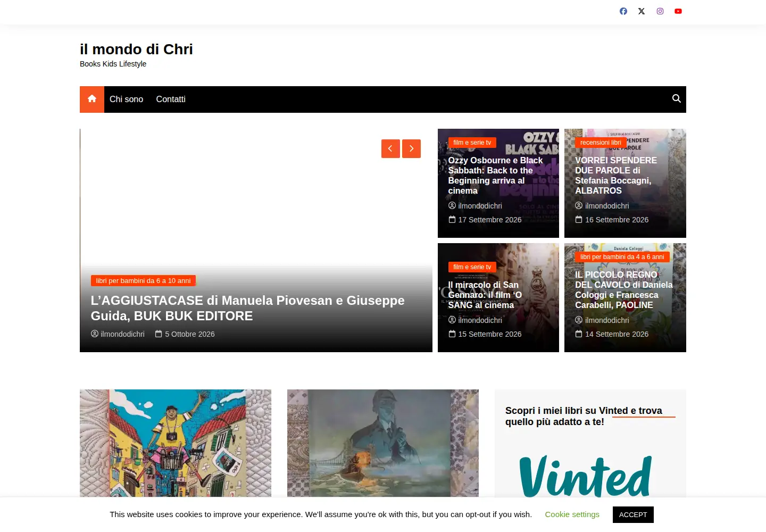This screenshot has width=766, height=532.
Task: Click the site title il mondo di Chri
Action: 136,49
